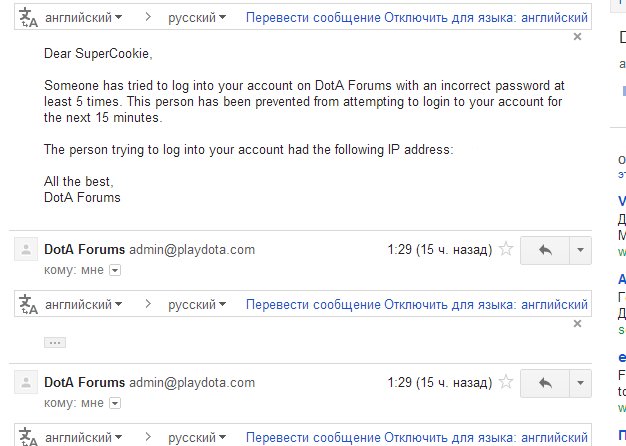
Task: Close the middle translation bar with the X
Action: pos(577,324)
